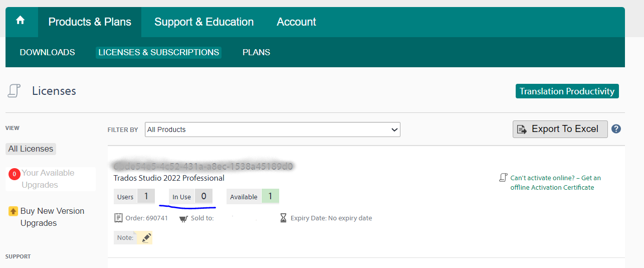
Task: Open Products & Plans menu
Action: click(90, 22)
